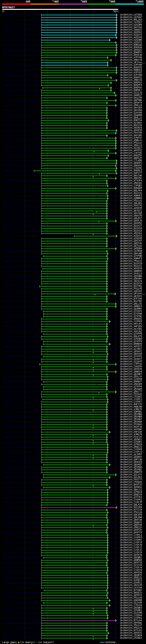Viewport: 146px width, 644px height.
Task: Click the purple alignment bar for UniRef100_B2CZK9
Action: (79, 507)
